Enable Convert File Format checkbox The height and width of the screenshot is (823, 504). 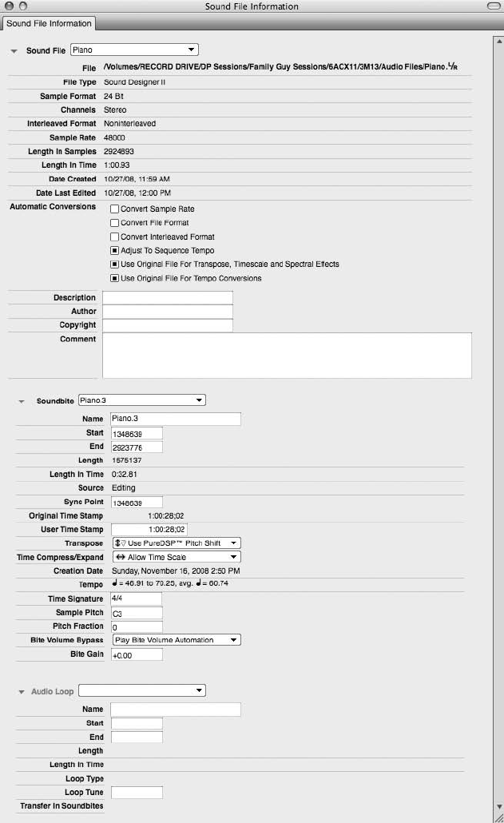(x=114, y=223)
